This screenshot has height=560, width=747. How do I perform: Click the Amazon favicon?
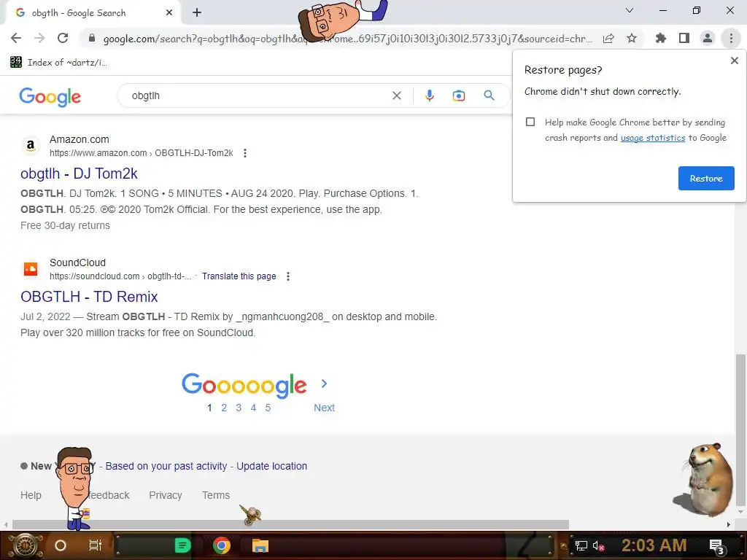pos(31,146)
